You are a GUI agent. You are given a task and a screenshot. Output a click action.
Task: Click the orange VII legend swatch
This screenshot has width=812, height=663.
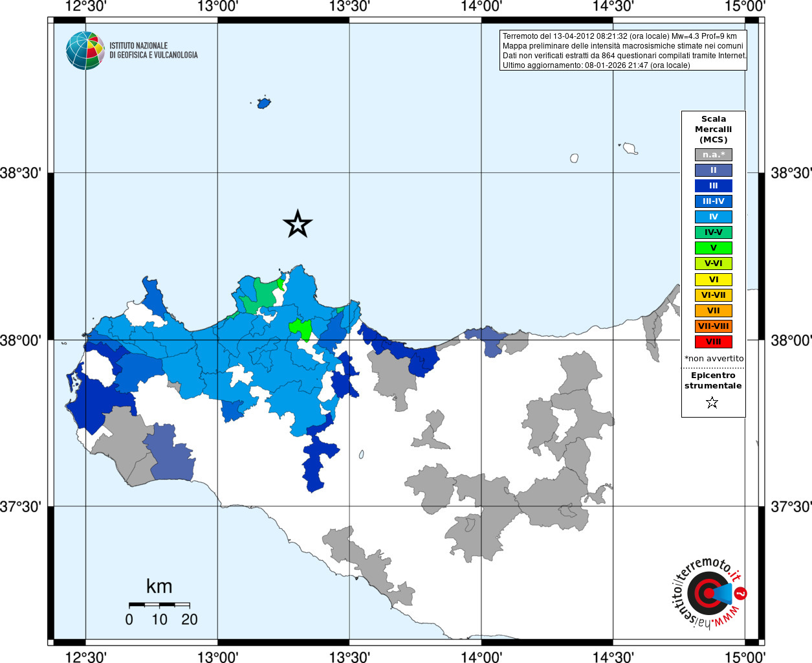[x=714, y=311]
